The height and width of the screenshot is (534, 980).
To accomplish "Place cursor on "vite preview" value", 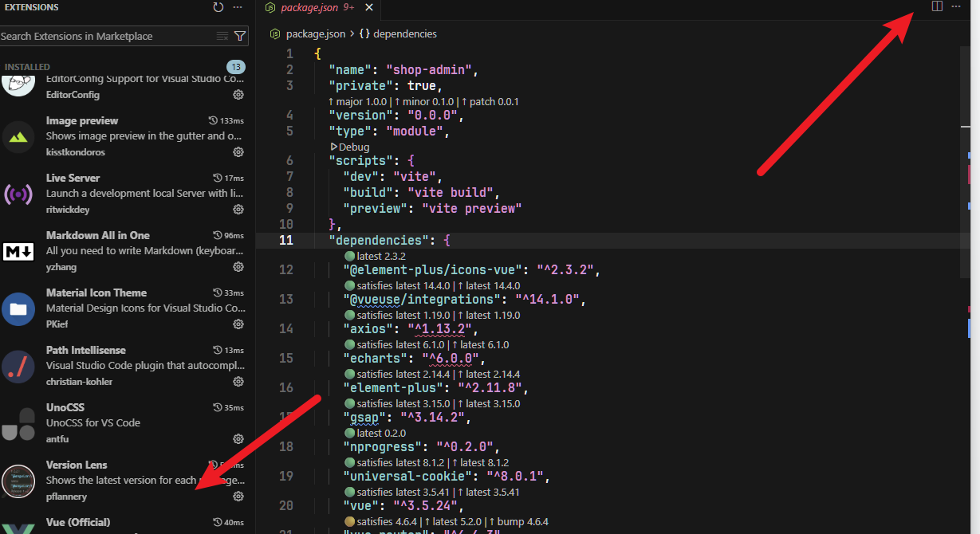I will click(x=471, y=209).
